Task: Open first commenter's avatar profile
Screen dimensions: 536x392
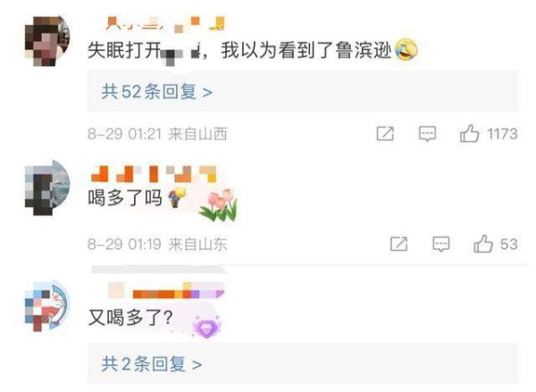Action: [47, 41]
